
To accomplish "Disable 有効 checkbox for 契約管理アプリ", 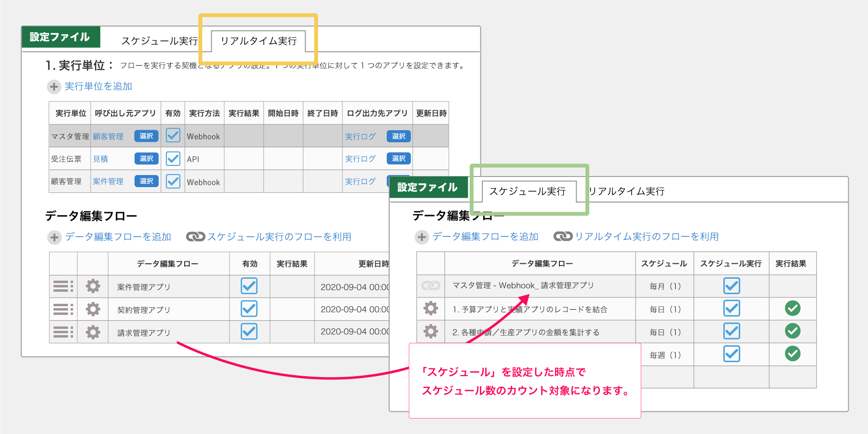I will click(x=249, y=309).
